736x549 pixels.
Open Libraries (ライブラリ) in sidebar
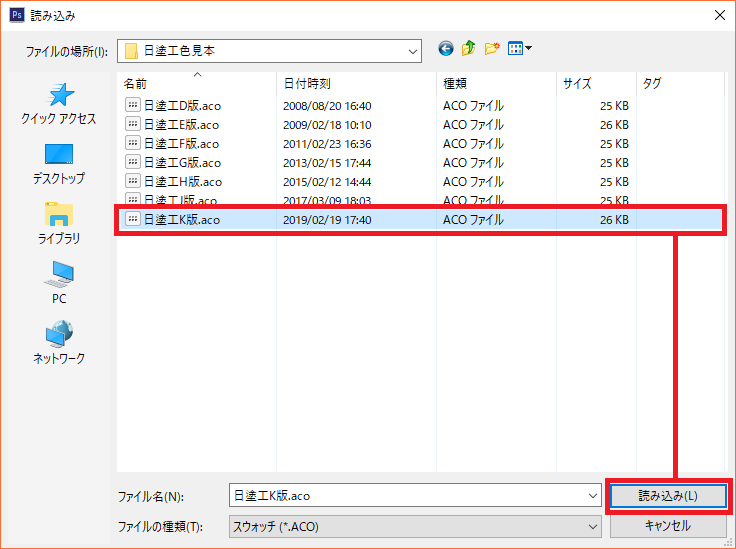[x=59, y=224]
